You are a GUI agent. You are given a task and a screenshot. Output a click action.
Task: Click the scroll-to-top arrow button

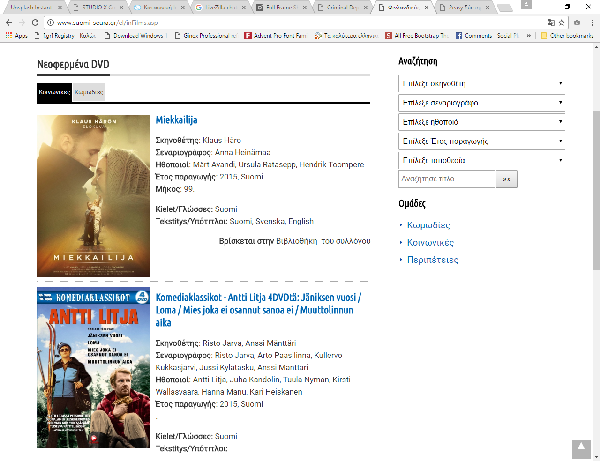[581, 449]
